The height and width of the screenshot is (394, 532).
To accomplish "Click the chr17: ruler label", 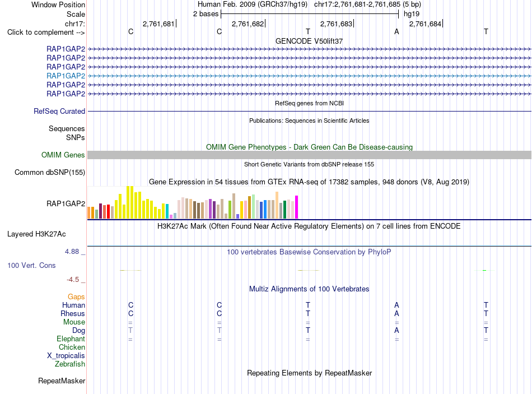I will 74,24.
